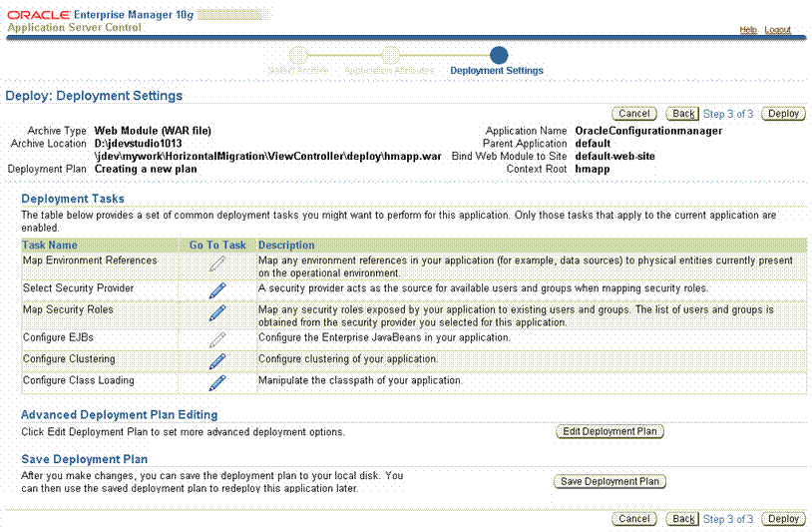Select the Configure EJBs task name
Image resolution: width=812 pixels, height=532 pixels.
[x=58, y=337]
